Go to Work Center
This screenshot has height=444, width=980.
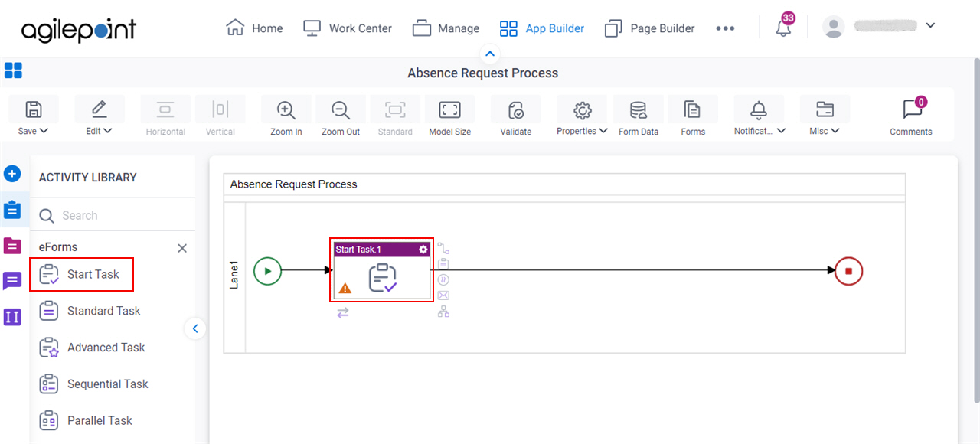click(x=348, y=28)
